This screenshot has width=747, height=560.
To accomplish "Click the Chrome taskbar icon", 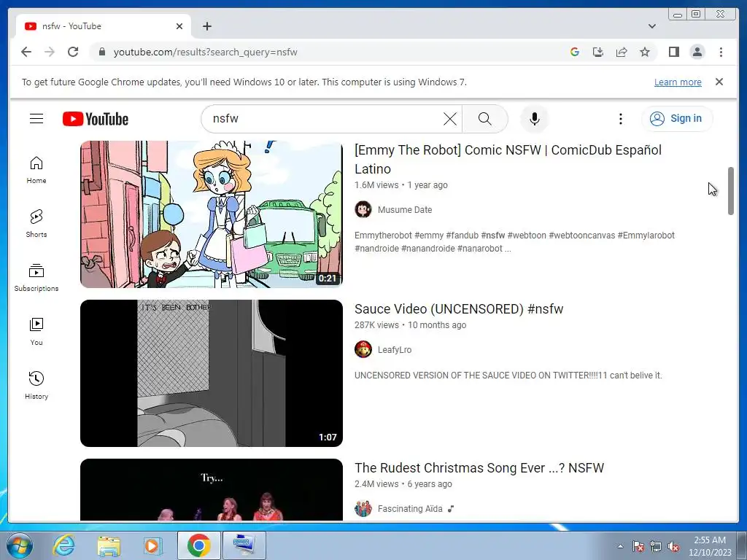I will pos(198,545).
